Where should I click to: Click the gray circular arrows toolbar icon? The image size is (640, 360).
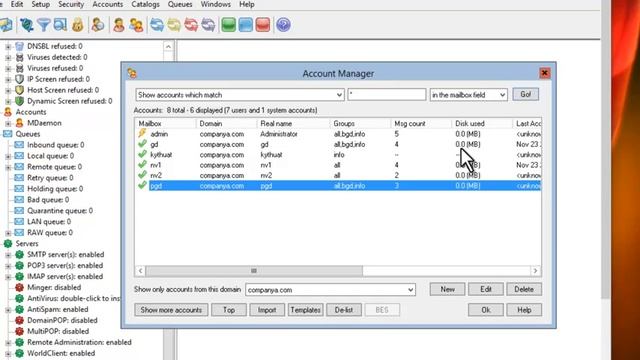tap(208, 25)
